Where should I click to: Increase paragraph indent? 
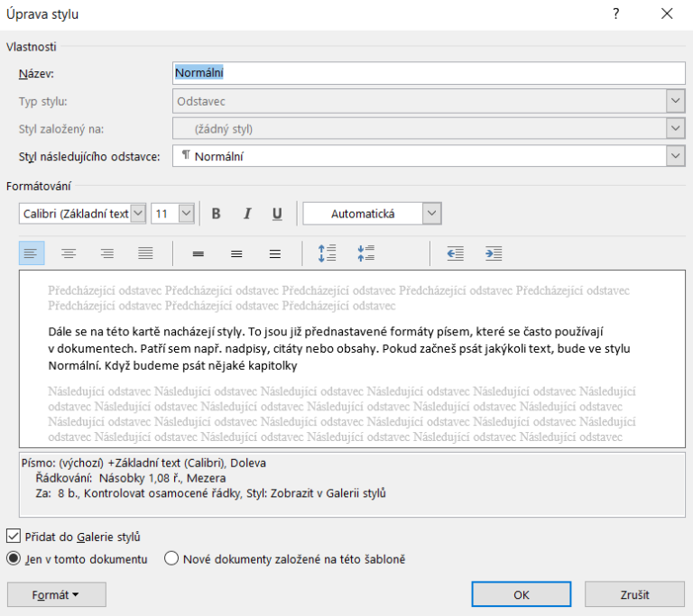click(x=494, y=253)
